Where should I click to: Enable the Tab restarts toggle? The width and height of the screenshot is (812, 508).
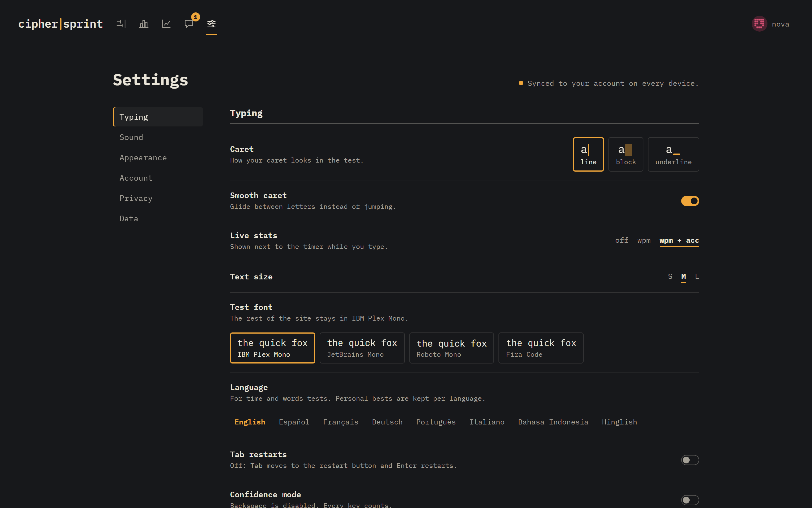pyautogui.click(x=690, y=460)
